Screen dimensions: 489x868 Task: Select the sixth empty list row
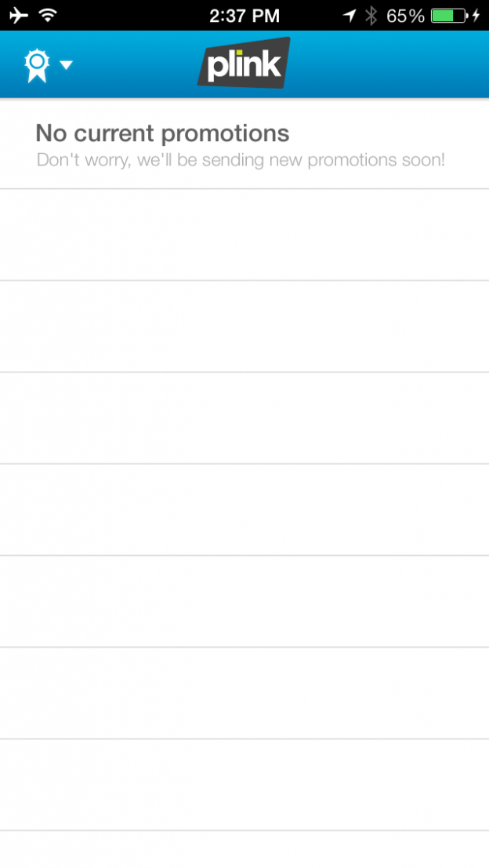244,693
